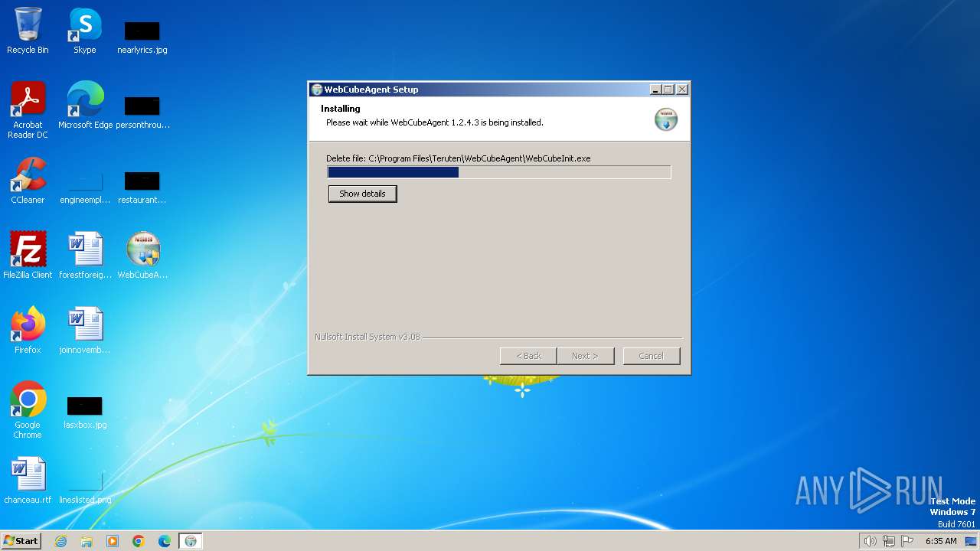Select the lineslisted.png file icon
Screen dimensions: 980x551
coord(85,487)
